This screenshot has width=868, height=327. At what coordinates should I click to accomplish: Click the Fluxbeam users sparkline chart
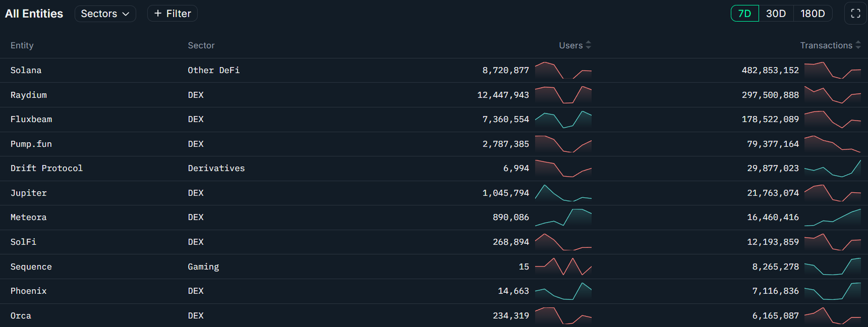coord(563,120)
